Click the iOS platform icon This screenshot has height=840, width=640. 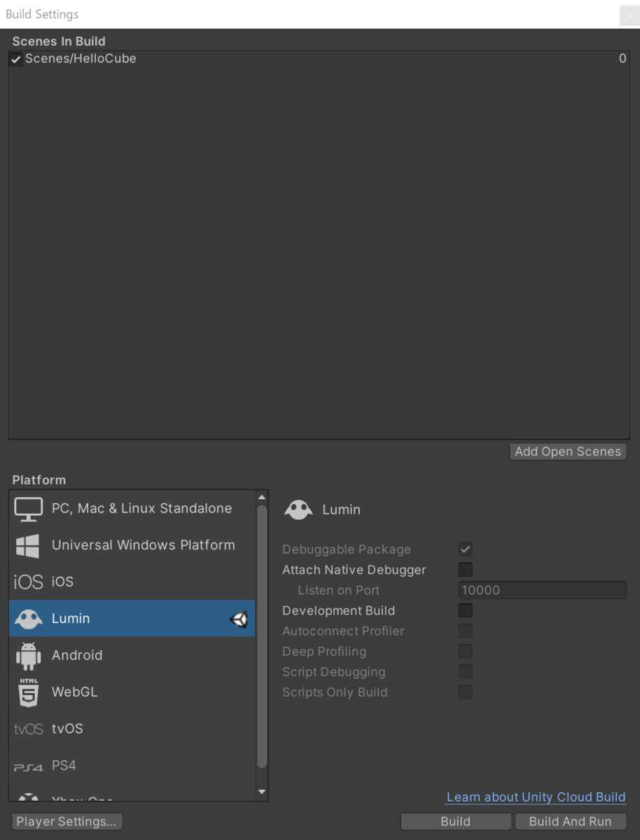(x=28, y=582)
